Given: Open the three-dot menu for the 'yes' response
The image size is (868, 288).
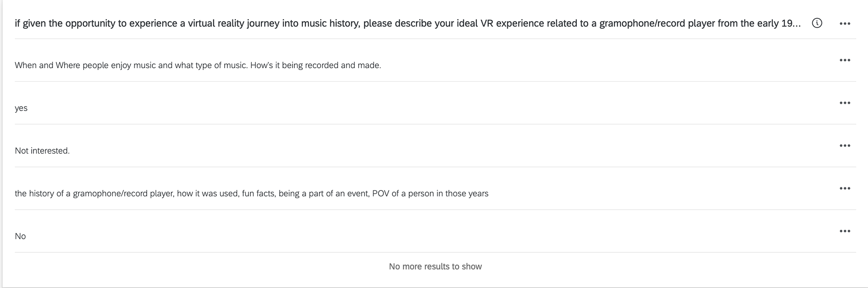Looking at the screenshot, I should coord(844,103).
